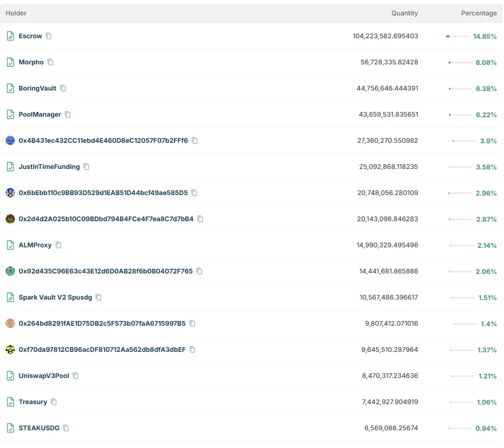Open the STEAKUSDG holder link

click(39, 428)
